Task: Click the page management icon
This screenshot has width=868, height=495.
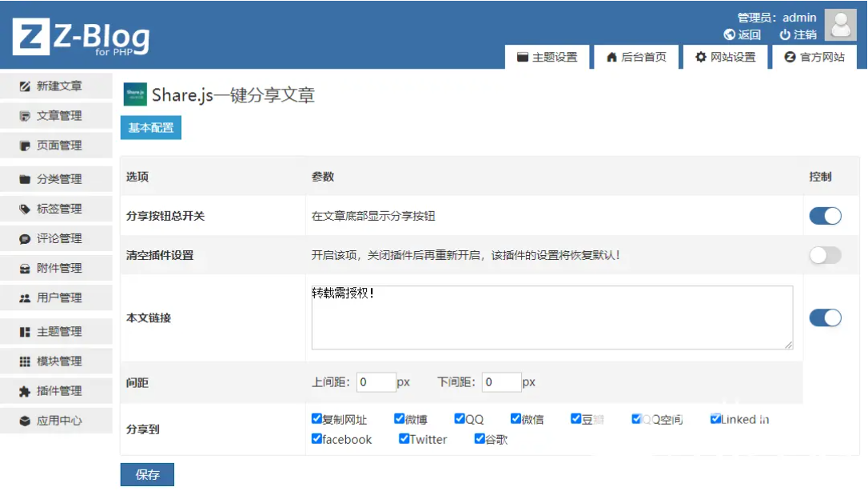Action: click(x=24, y=146)
